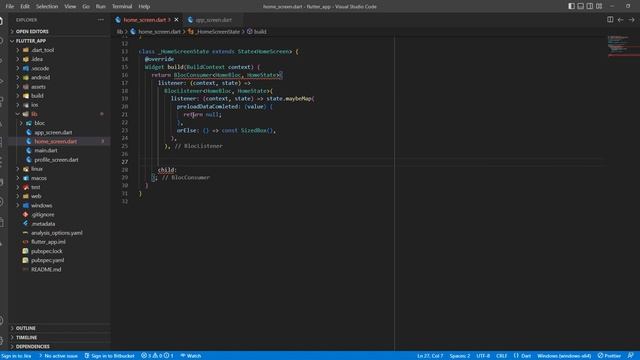
Task: Go forward with right arrow icon
Action: point(631,20)
